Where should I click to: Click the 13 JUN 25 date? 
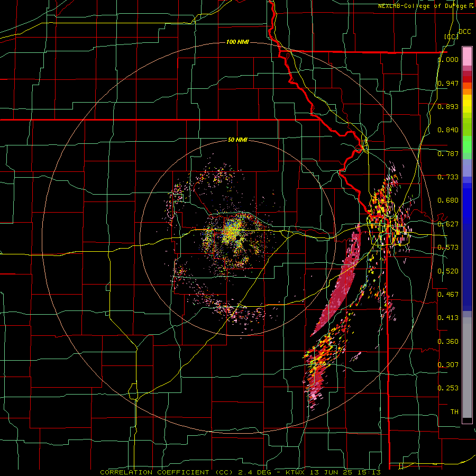click(330, 472)
